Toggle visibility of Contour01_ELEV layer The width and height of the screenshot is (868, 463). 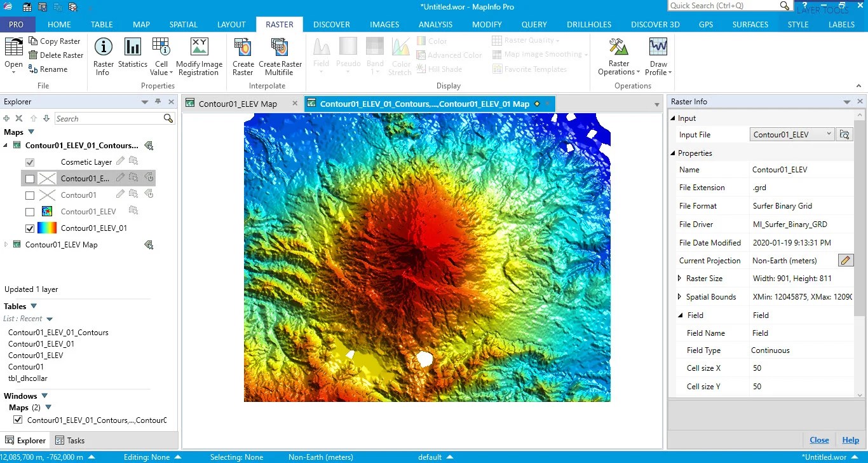[29, 211]
